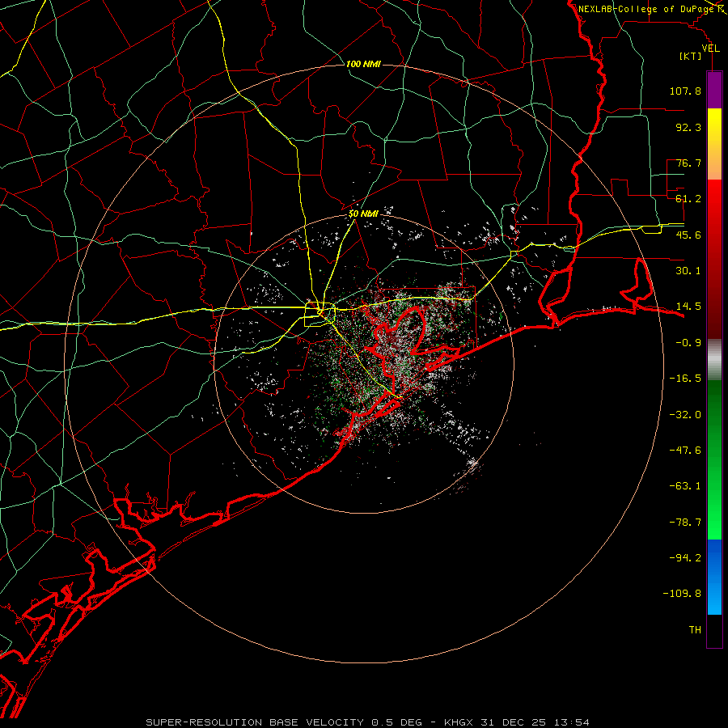Select the -109.8 velocity scale value
Screen dimensions: 728x728
[682, 594]
